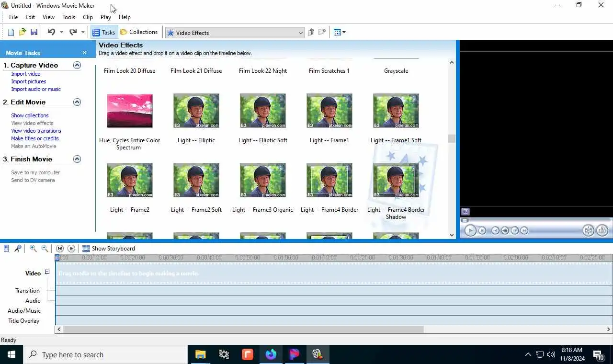613x364 pixels.
Task: Click the Save Project floppy icon
Action: [34, 32]
